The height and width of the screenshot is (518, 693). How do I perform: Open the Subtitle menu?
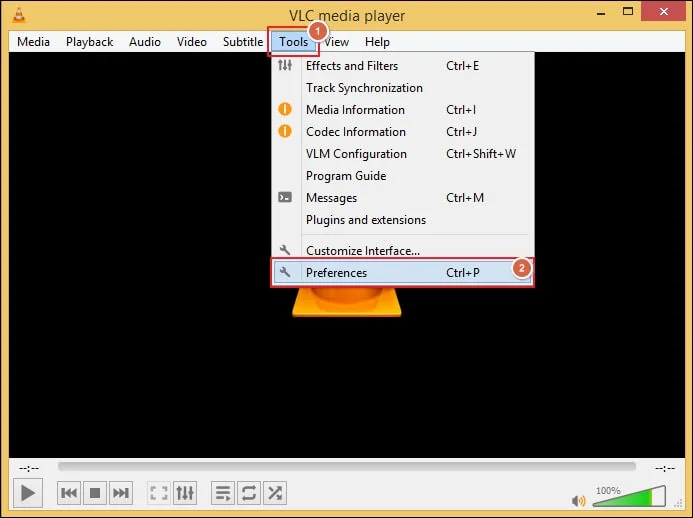click(243, 42)
